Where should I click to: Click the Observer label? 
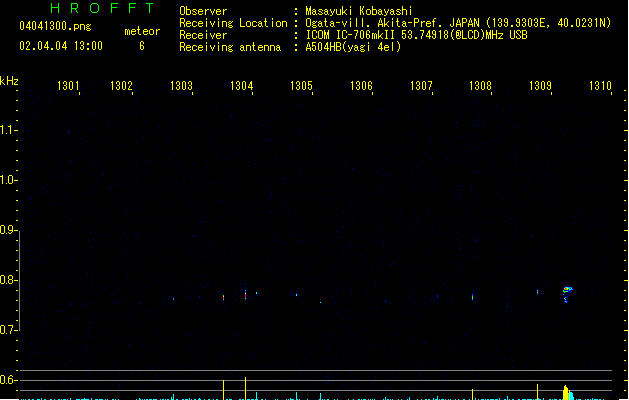pos(203,11)
